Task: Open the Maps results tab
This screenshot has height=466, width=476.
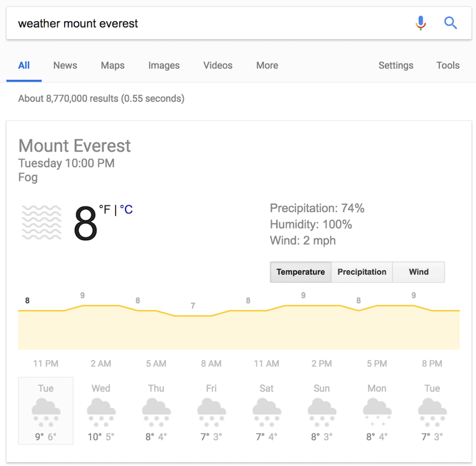Action: [x=112, y=65]
